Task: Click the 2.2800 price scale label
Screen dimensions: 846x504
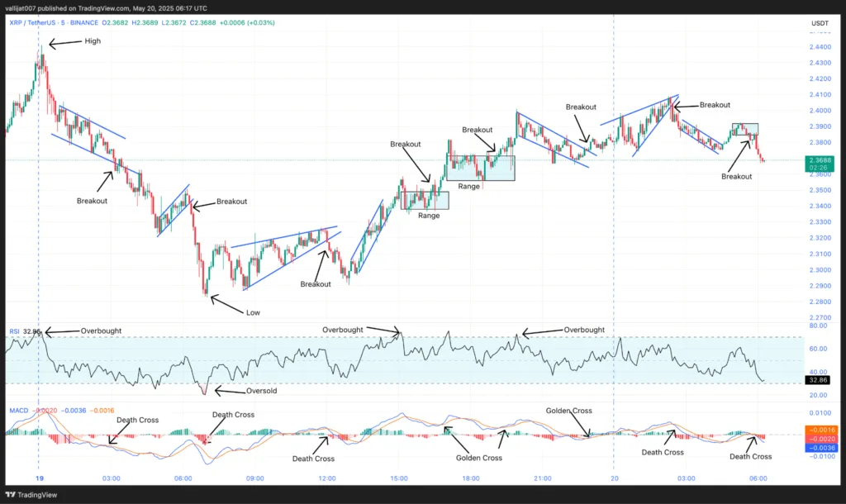Action: coord(820,302)
